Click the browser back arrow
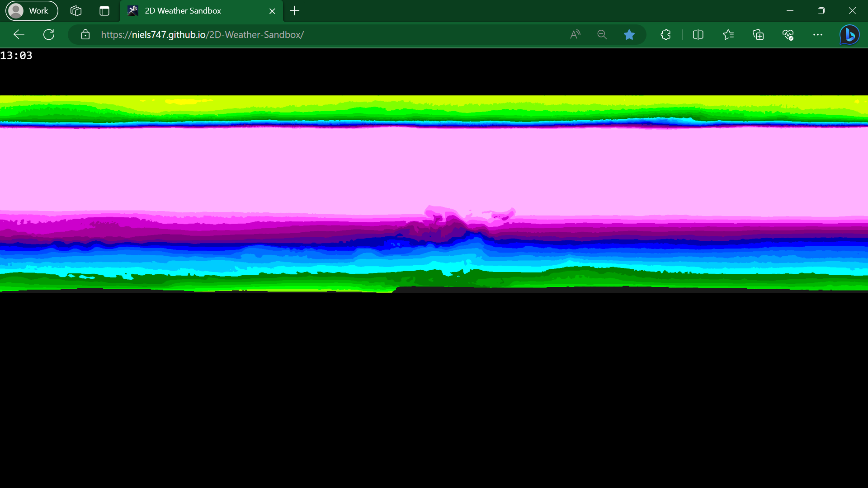The width and height of the screenshot is (868, 488). pyautogui.click(x=19, y=34)
